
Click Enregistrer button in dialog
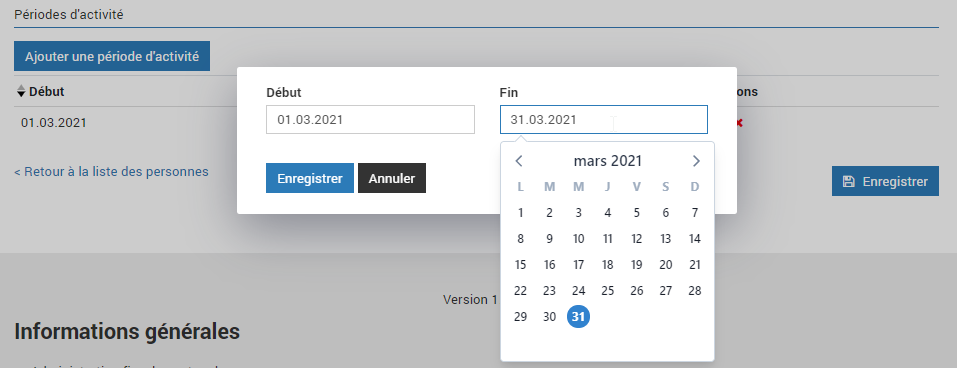click(x=310, y=178)
